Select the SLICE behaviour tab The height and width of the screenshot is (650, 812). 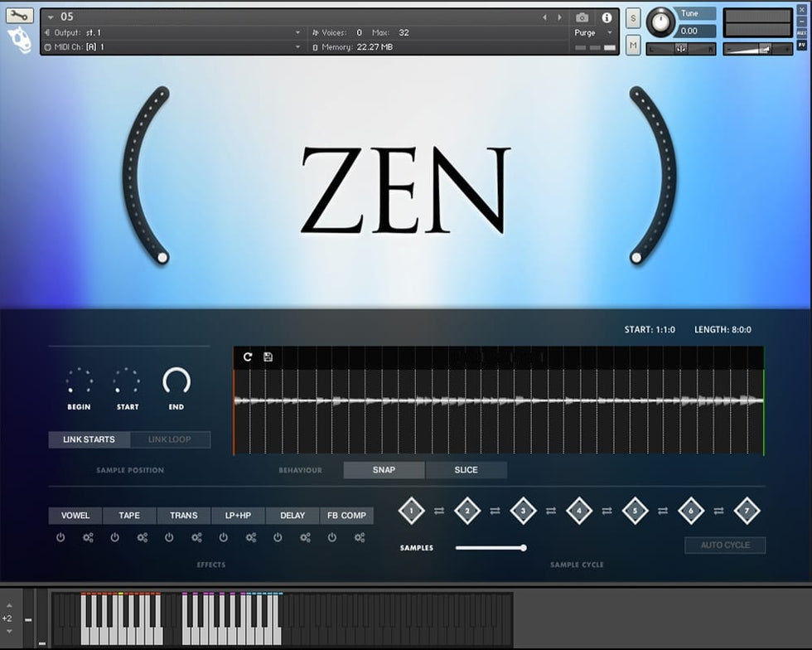tap(466, 470)
